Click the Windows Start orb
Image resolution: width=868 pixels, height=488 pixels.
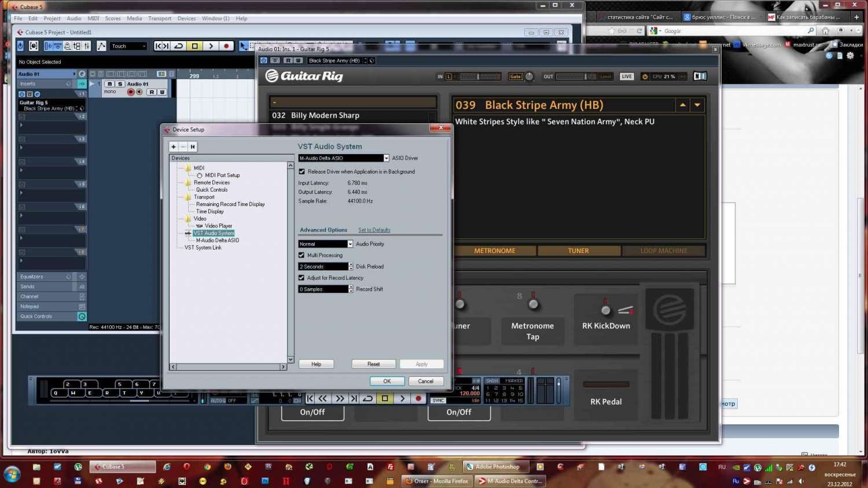click(12, 475)
